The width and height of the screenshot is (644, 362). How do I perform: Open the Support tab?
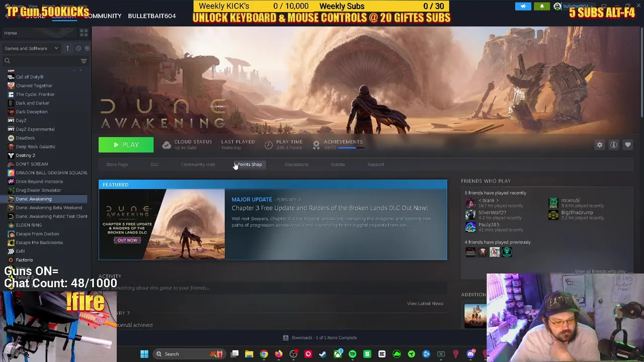(x=375, y=164)
